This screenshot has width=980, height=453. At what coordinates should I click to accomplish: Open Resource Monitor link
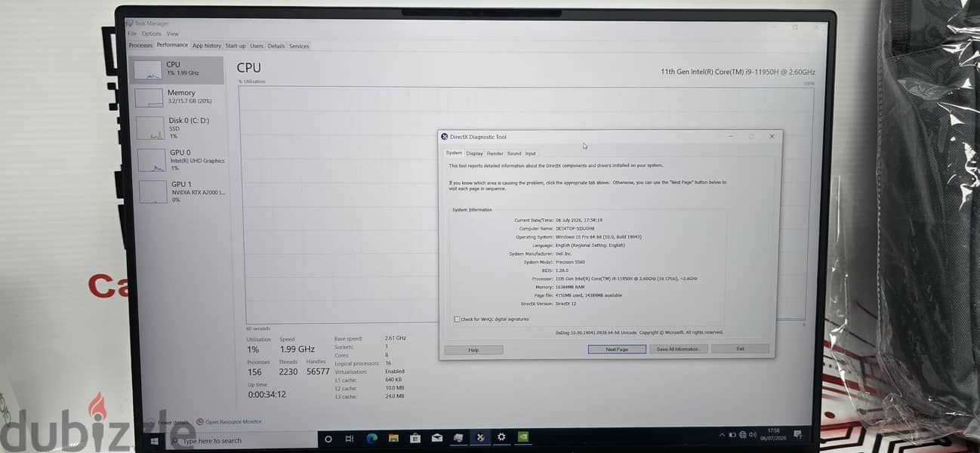(x=234, y=422)
